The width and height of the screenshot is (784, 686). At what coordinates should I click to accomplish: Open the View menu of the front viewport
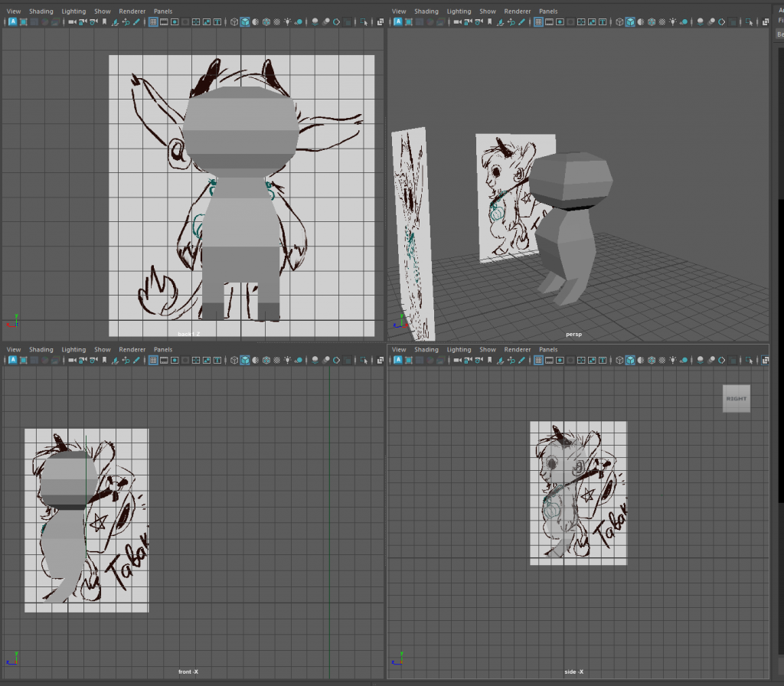tap(14, 349)
